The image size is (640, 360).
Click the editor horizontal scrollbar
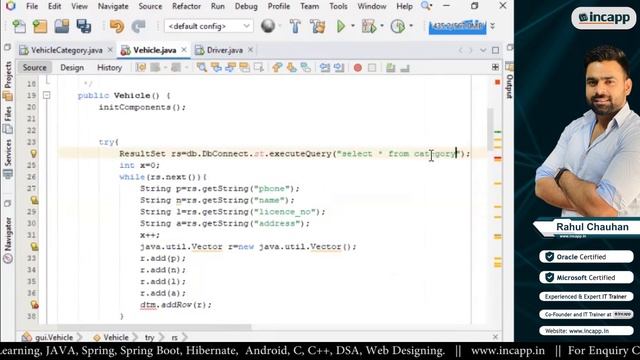pos(154,327)
